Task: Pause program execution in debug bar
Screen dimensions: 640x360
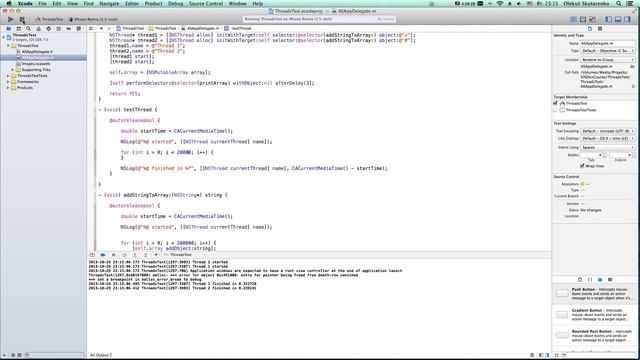Action: (113, 255)
